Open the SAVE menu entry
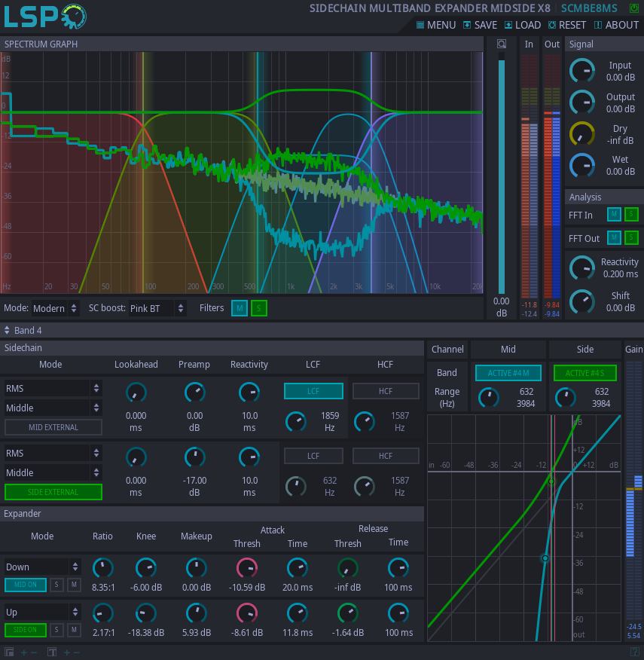Viewport: 644px width, 660px height. click(x=481, y=25)
